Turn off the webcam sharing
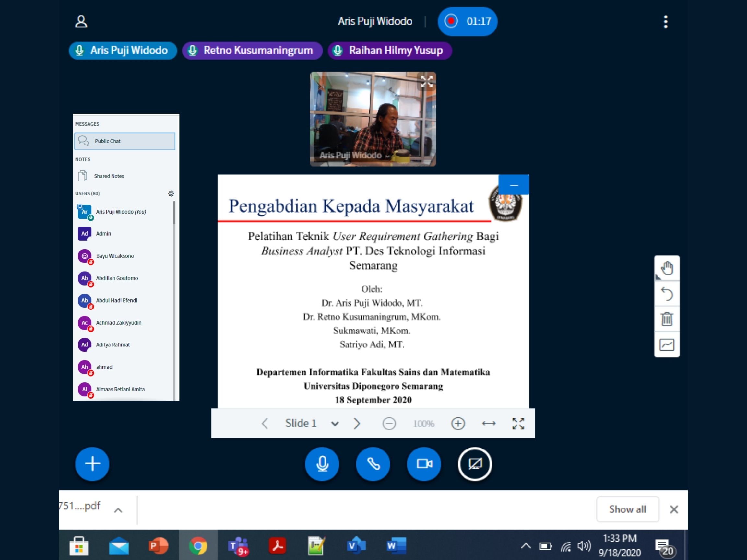 click(424, 464)
